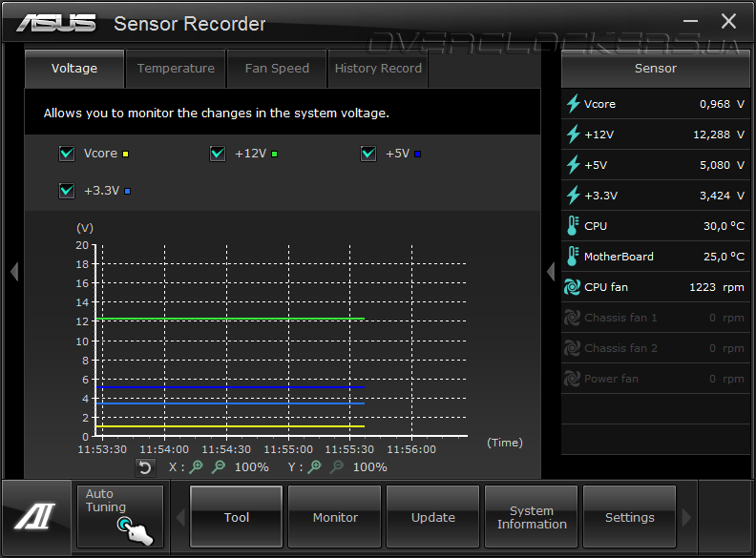Open the Settings button
This screenshot has width=756, height=558.
click(630, 517)
